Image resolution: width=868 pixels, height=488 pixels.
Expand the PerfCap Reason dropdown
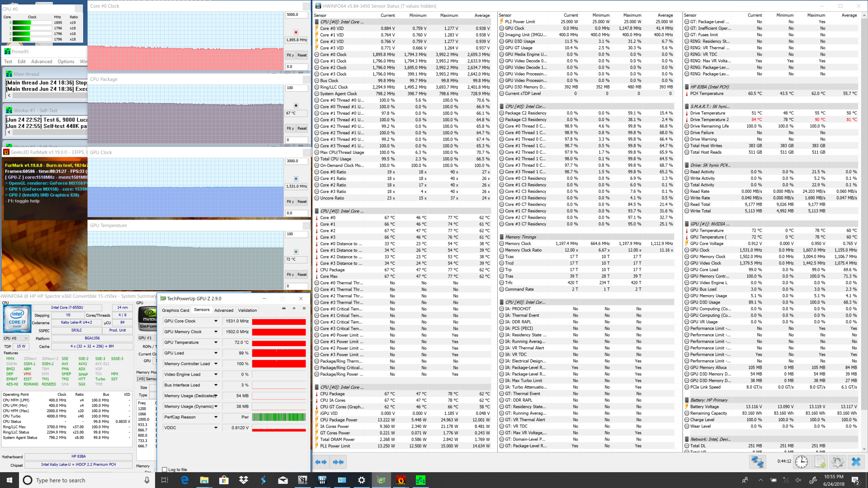pos(216,417)
